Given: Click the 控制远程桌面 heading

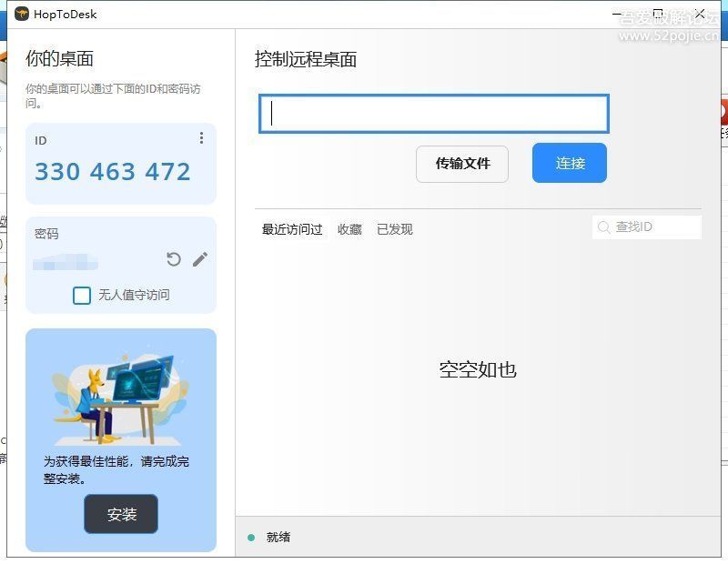Looking at the screenshot, I should (306, 59).
